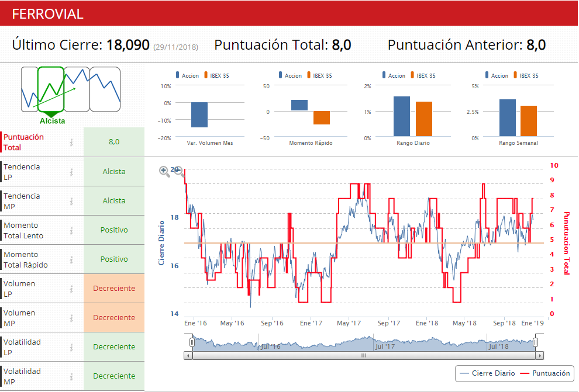
Task: Click the Puntuación Anterior: 8,0 text
Action: 467,45
